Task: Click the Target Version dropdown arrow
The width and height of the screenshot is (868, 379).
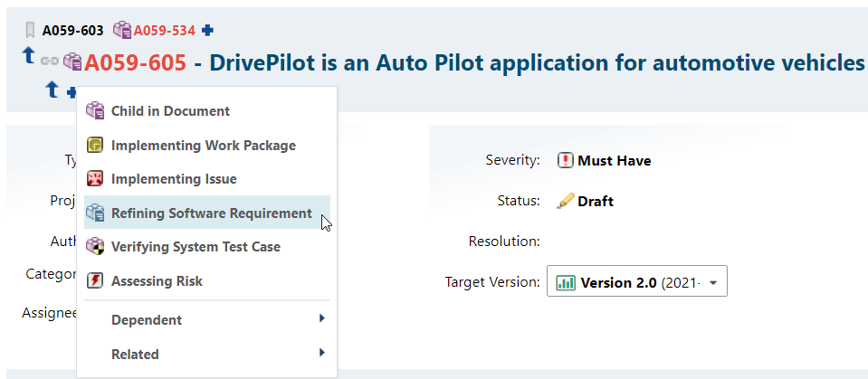Action: 713,283
